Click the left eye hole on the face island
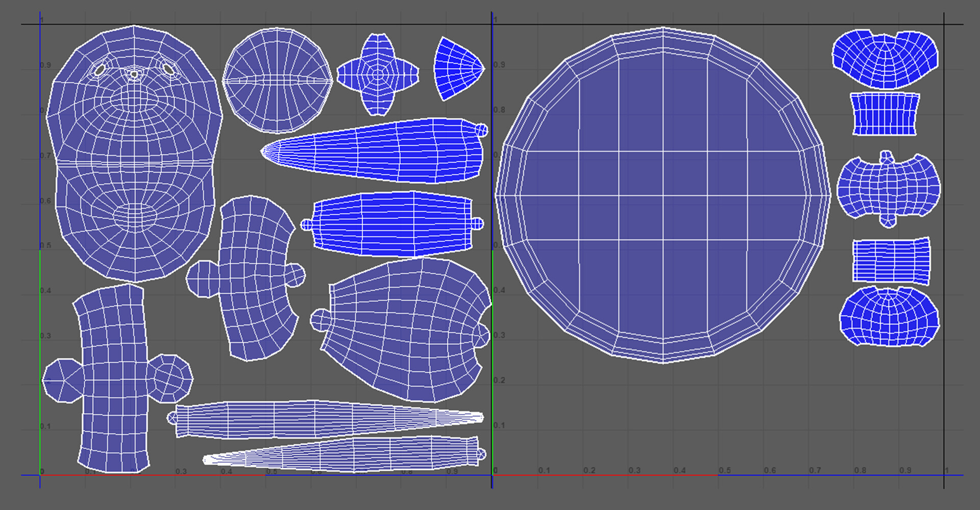Image resolution: width=980 pixels, height=510 pixels. click(100, 69)
